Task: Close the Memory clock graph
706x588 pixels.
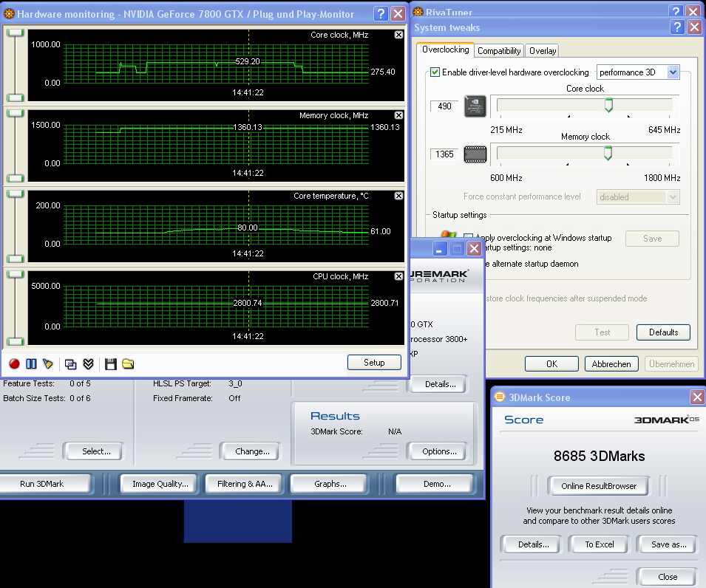Action: click(x=398, y=115)
